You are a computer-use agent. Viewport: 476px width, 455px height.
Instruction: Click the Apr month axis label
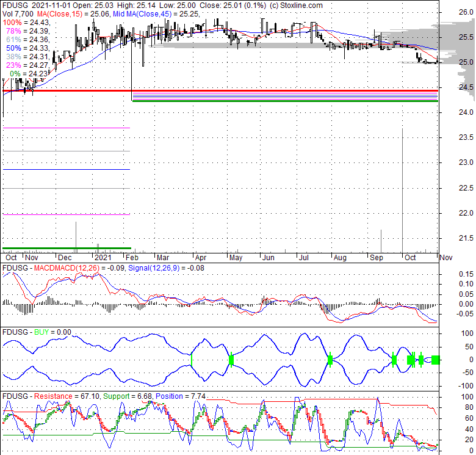(x=201, y=258)
